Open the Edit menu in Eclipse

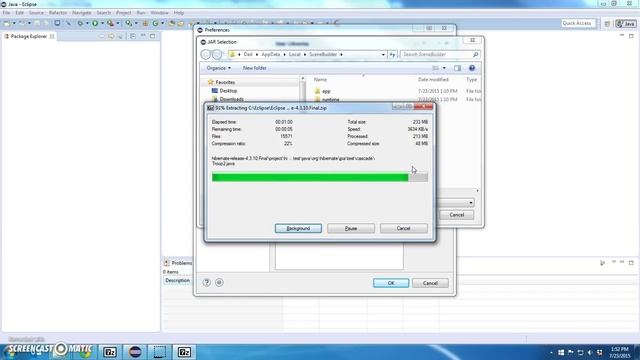[19, 13]
